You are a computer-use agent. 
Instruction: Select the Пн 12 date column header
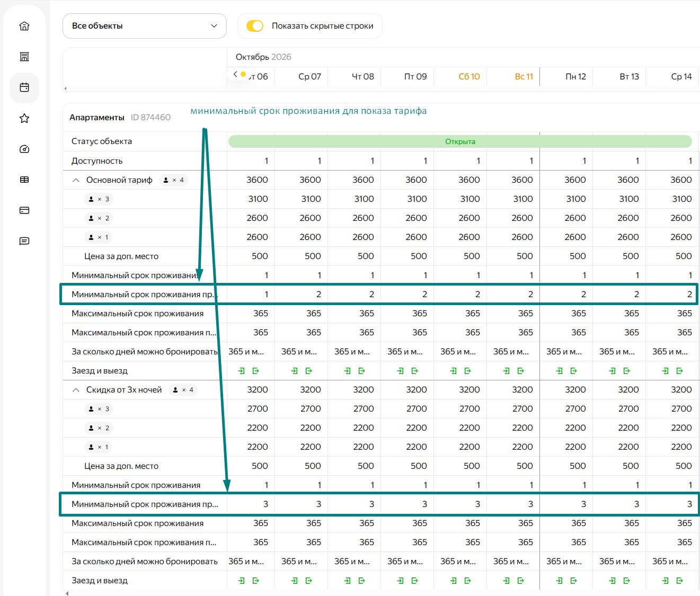(575, 76)
